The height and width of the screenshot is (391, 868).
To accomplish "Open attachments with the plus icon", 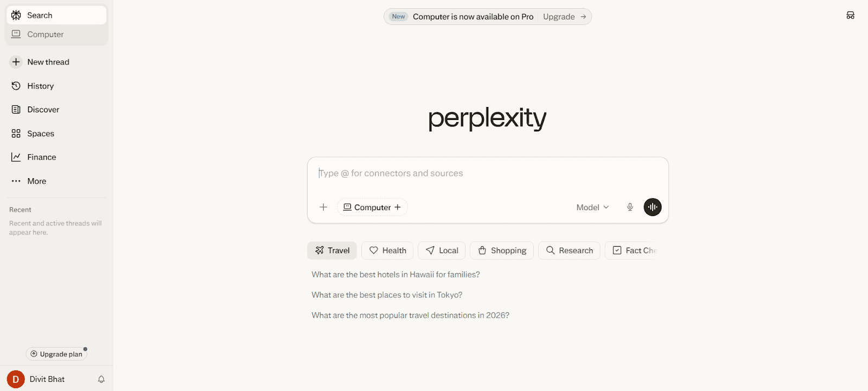I will [323, 207].
